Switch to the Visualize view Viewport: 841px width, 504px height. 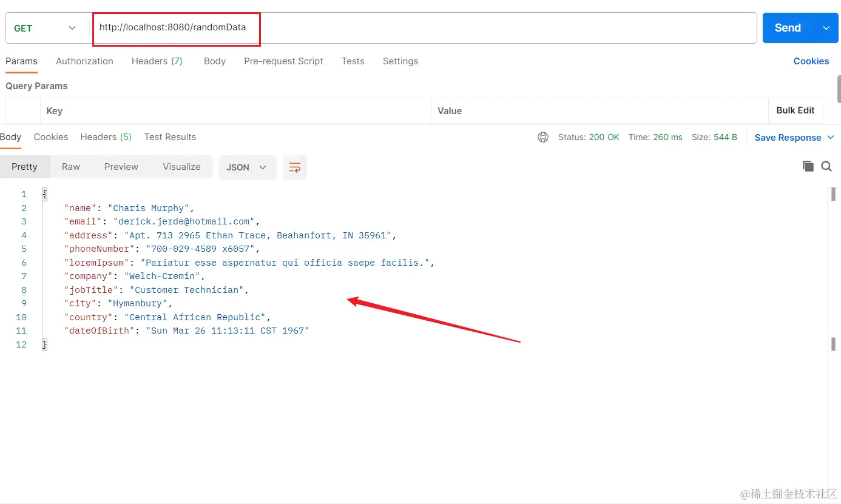[181, 167]
